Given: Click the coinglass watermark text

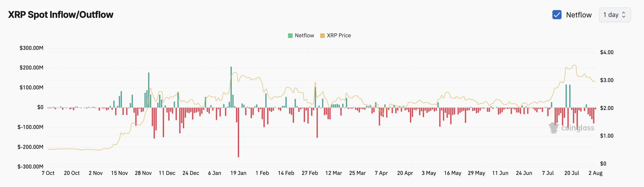Looking at the screenshot, I should [578, 128].
